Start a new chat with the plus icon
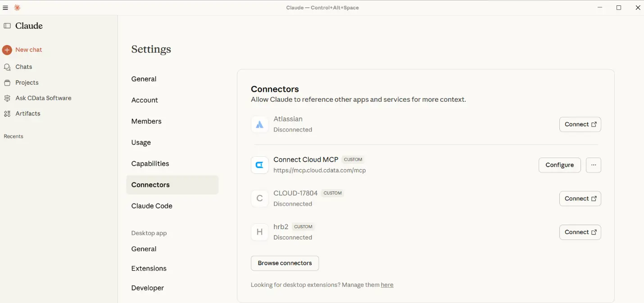This screenshot has width=644, height=303. (x=7, y=50)
